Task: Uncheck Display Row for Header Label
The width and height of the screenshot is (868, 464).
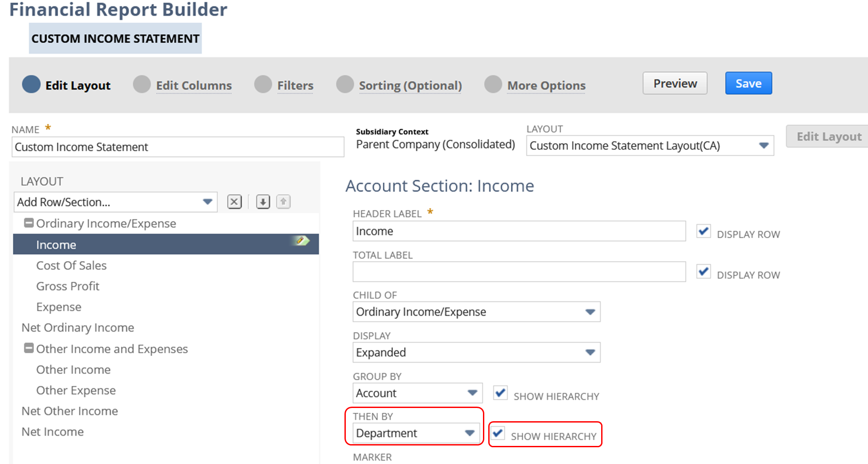Action: pyautogui.click(x=703, y=231)
